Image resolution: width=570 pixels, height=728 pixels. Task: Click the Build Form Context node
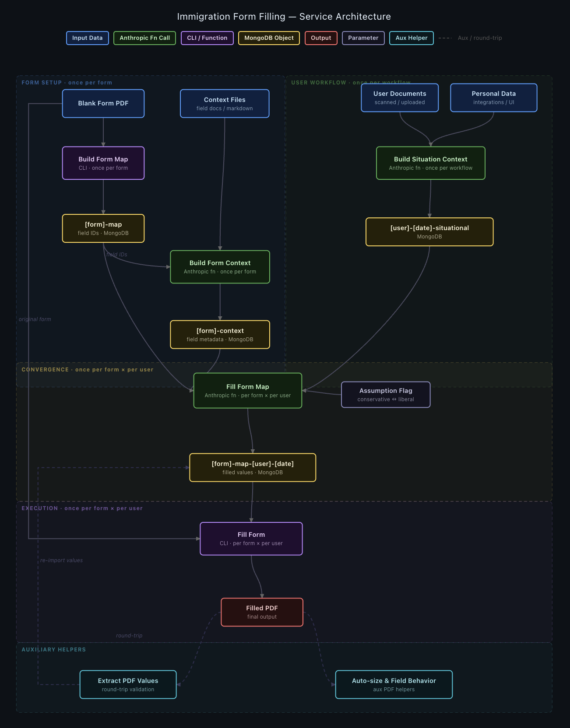pyautogui.click(x=220, y=267)
